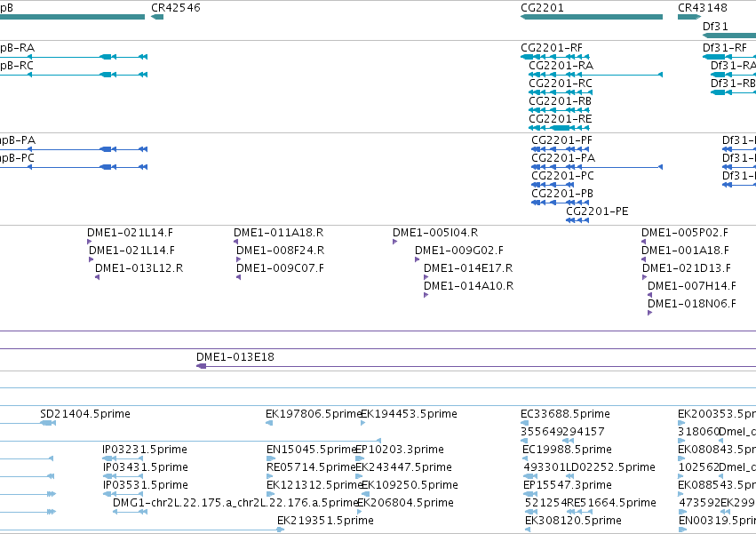Click the DME1-013E18 BAC label
This screenshot has height=534, width=756.
point(235,357)
